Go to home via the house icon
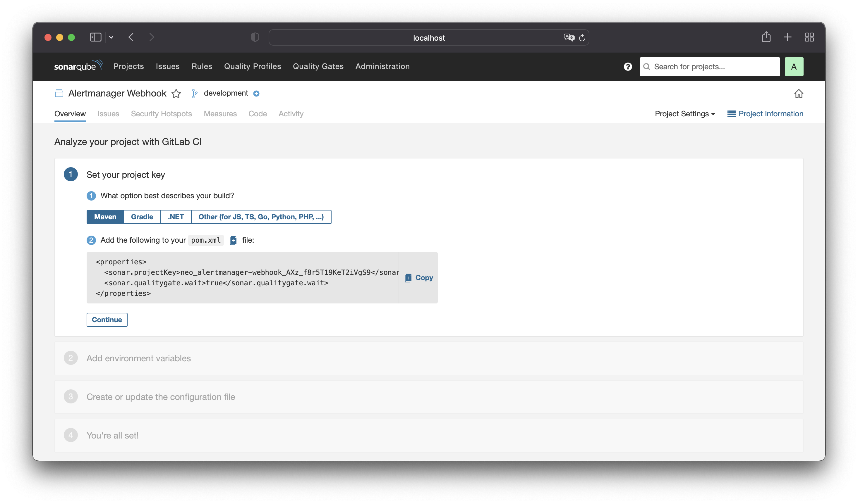This screenshot has width=858, height=504. 798,94
